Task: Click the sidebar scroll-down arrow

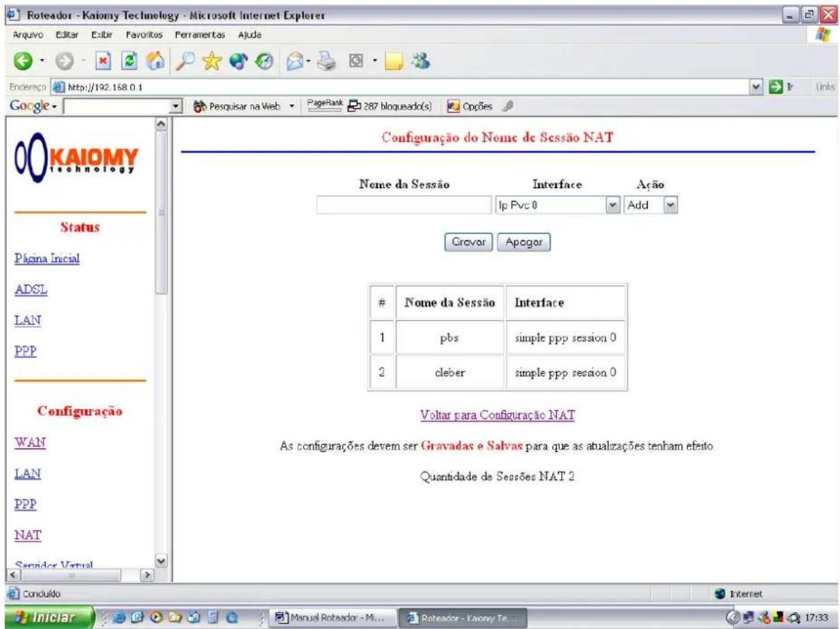Action: (162, 562)
